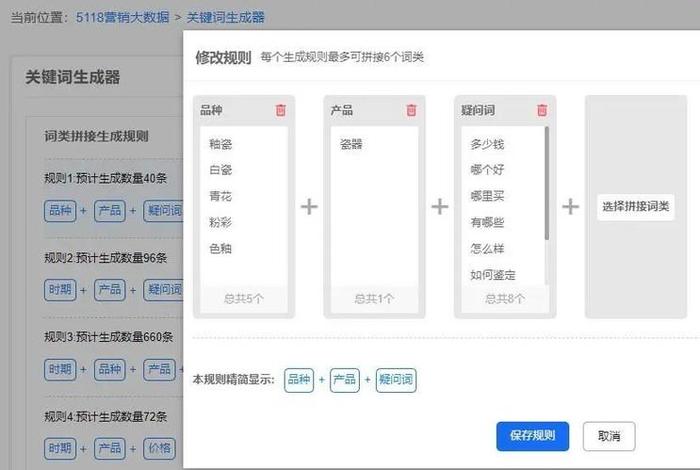Click 产品 tag under 规则2
Viewport: 700px width, 470px height.
(x=110, y=290)
